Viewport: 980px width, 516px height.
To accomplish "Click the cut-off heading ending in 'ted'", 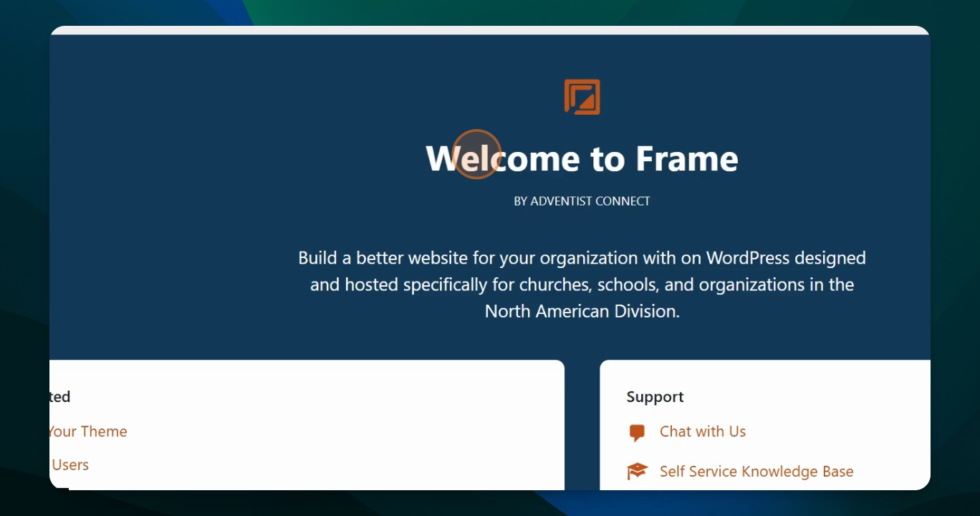I will [60, 397].
